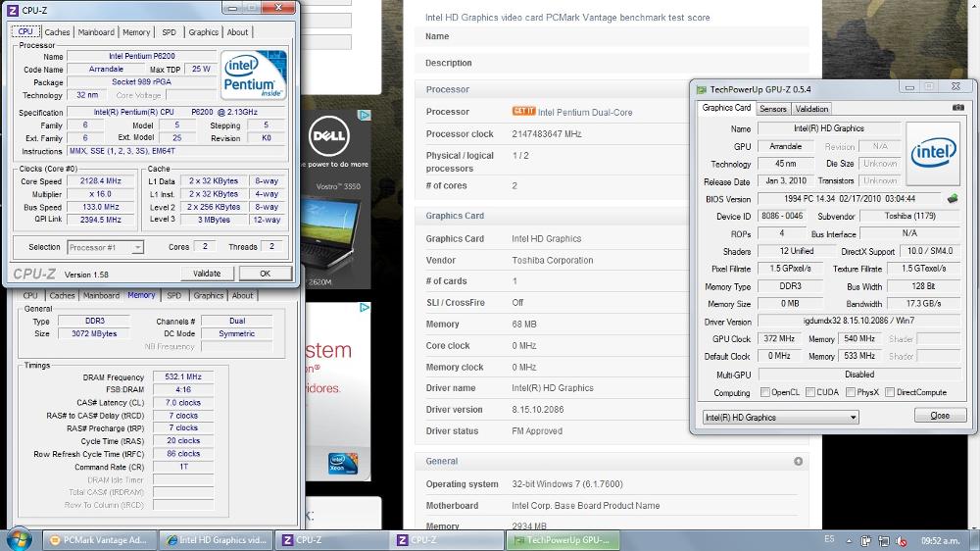Click the Close button in GPU-Z

point(940,416)
